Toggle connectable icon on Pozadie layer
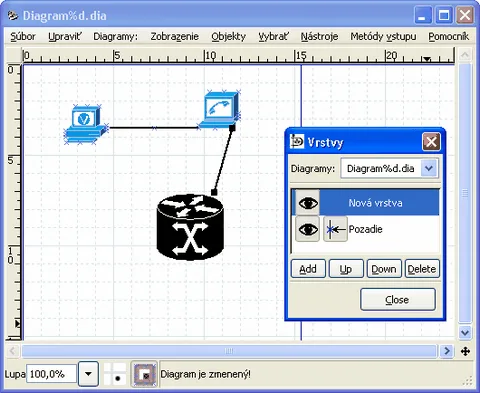This screenshot has height=393, width=480. point(335,229)
